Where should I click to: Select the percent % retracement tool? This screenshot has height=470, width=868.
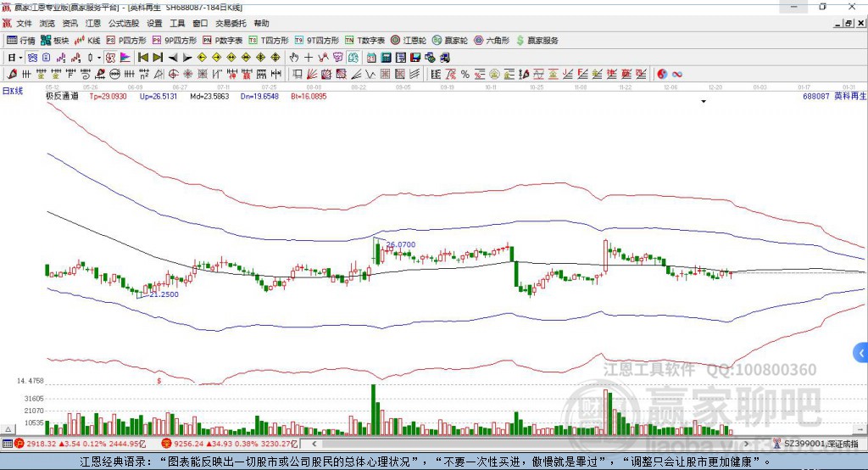(465, 74)
